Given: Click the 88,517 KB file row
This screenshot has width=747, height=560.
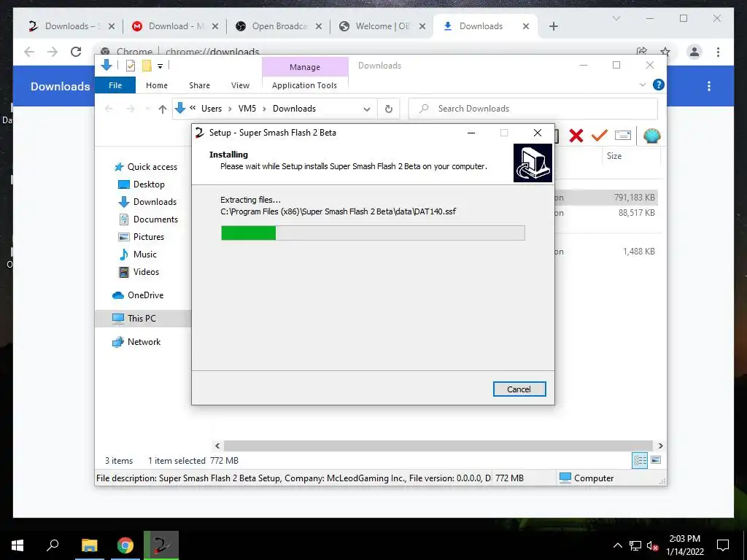Looking at the screenshot, I should (x=606, y=213).
